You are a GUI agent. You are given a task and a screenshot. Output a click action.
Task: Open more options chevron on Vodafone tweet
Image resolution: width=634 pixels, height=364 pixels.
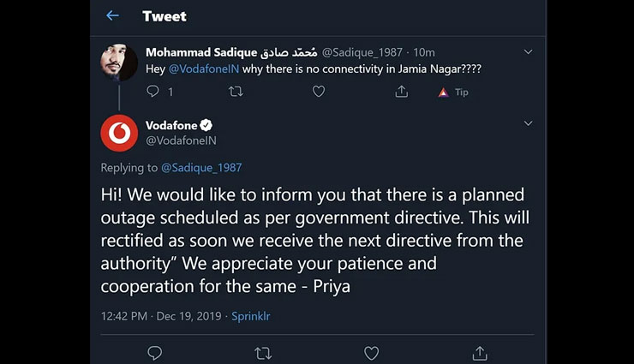tap(528, 123)
